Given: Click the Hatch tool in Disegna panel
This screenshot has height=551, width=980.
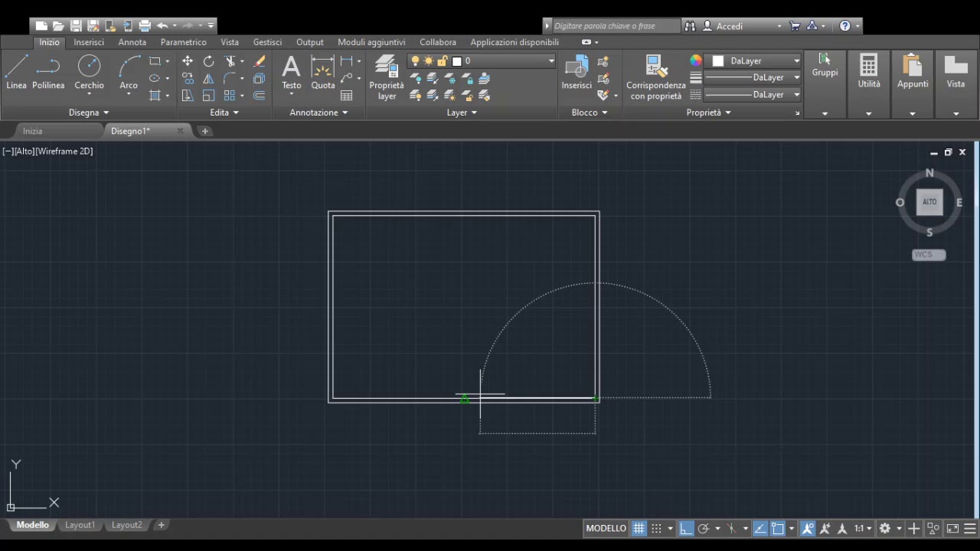Looking at the screenshot, I should click(x=155, y=95).
